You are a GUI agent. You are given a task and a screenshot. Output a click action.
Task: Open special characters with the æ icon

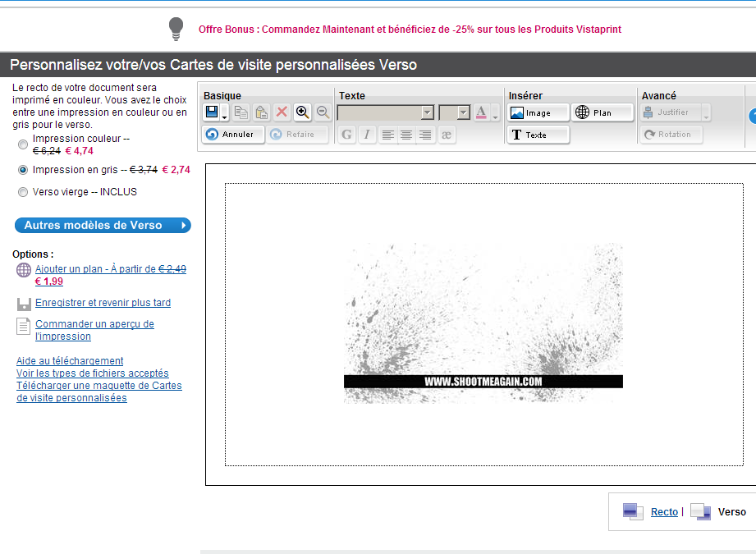pyautogui.click(x=447, y=135)
